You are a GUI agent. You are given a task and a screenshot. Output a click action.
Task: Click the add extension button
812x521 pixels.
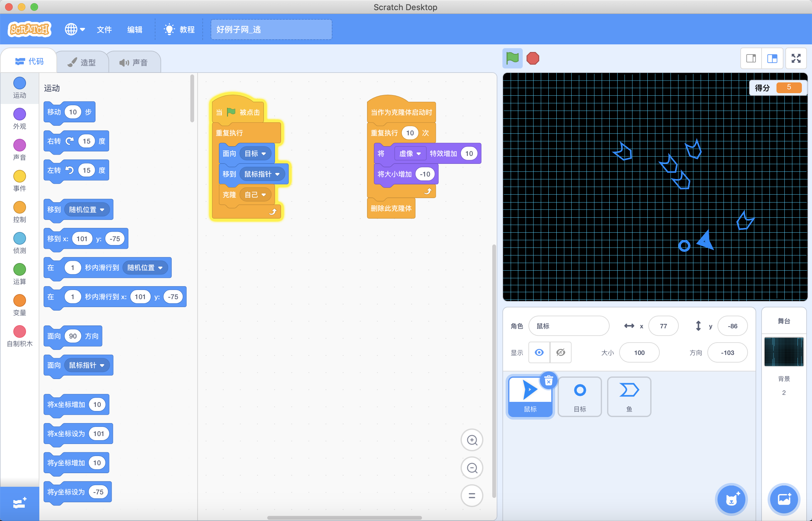coord(20,503)
